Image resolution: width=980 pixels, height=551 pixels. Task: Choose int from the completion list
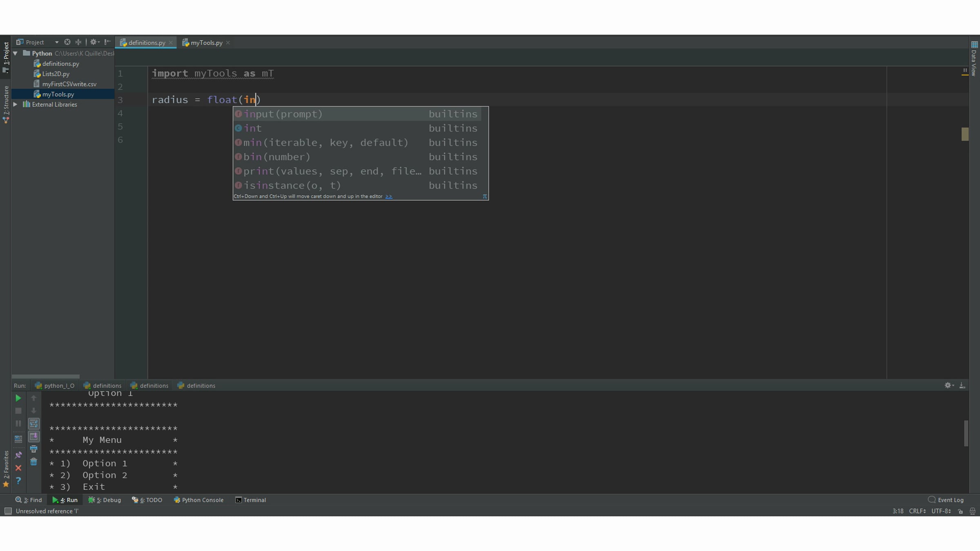pyautogui.click(x=357, y=128)
